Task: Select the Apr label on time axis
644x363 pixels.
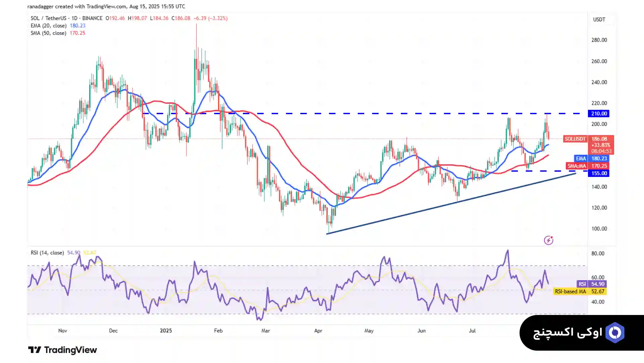Action: tap(318, 330)
